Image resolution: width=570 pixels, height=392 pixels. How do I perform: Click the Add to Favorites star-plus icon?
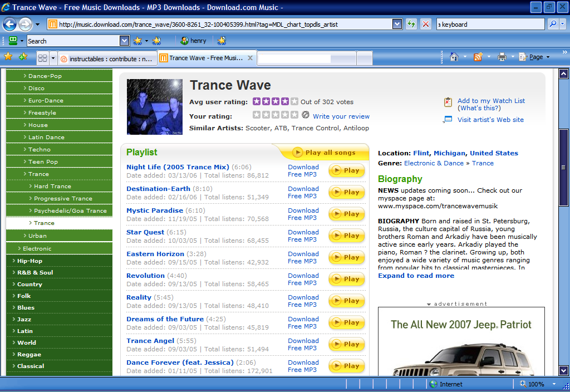coord(23,57)
